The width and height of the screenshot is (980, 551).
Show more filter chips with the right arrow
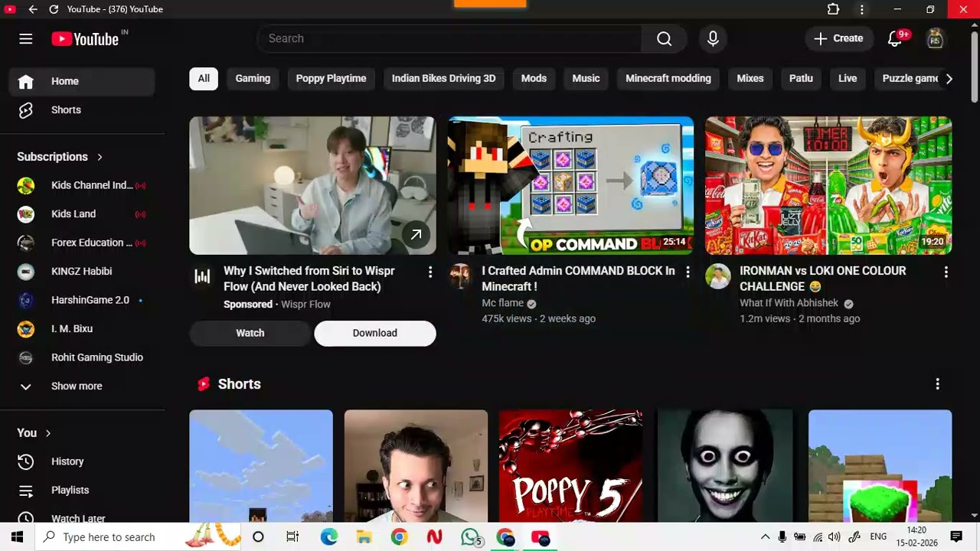tap(949, 79)
